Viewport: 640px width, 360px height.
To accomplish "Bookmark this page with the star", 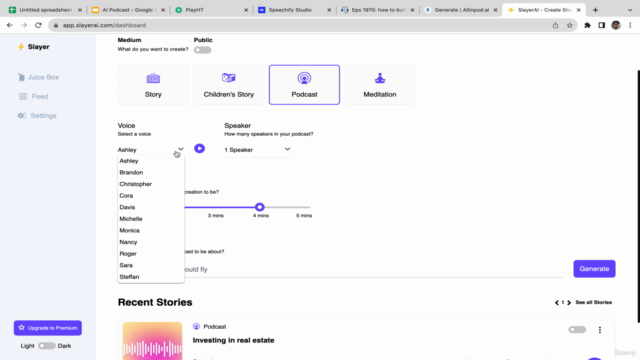I will point(569,25).
